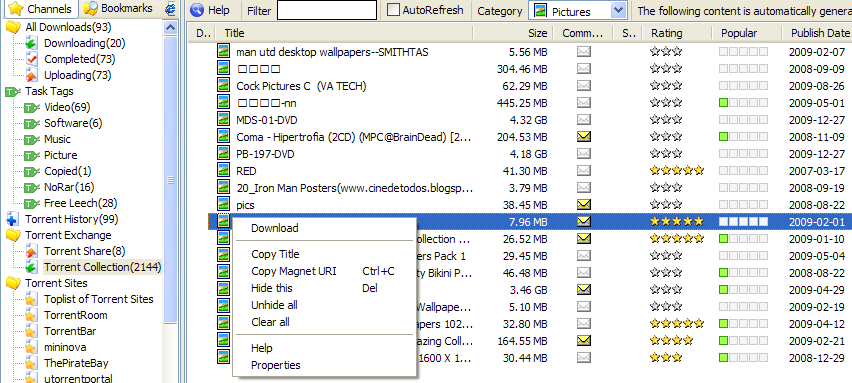Click the 4.32 GB size cell
Viewport: 852px width, 383px height.
529,120
